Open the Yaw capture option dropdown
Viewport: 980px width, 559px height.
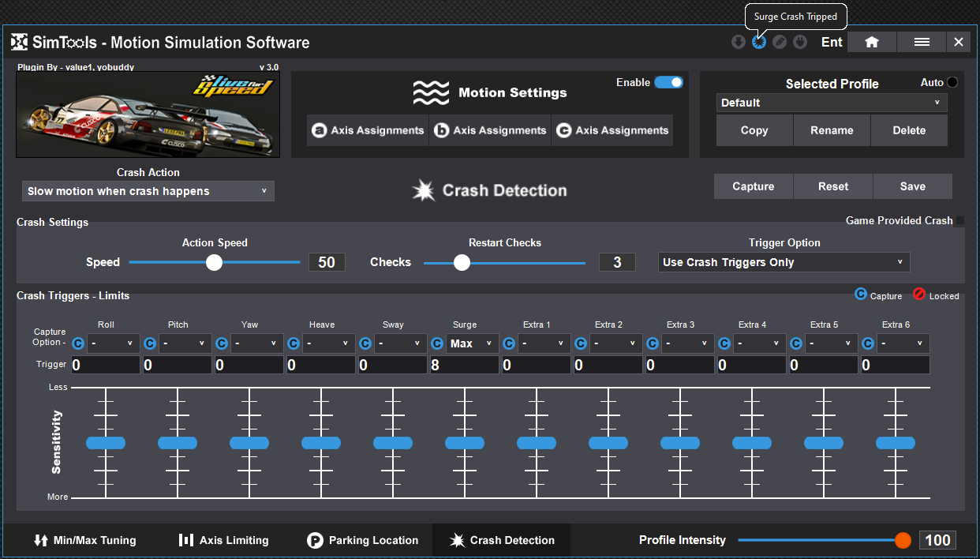coord(257,343)
